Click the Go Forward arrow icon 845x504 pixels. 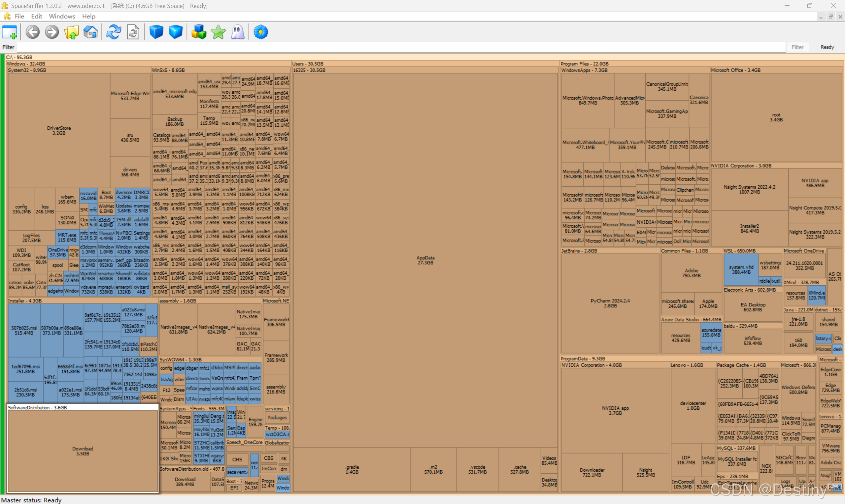[x=52, y=32]
